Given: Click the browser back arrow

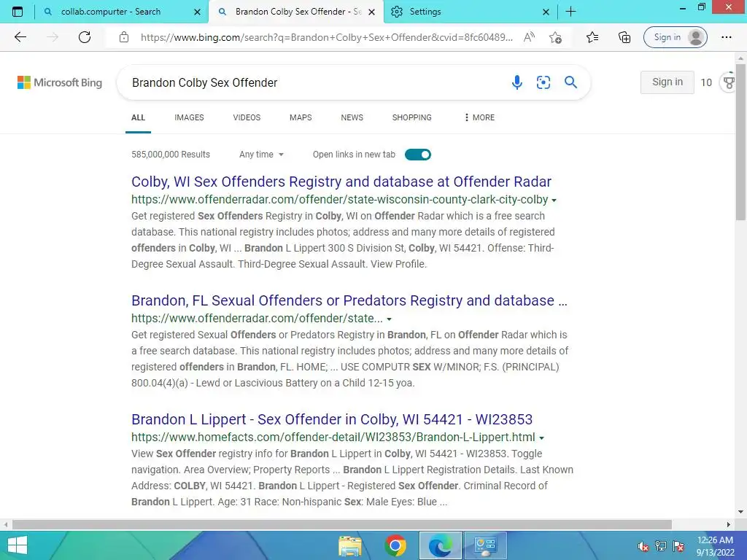Looking at the screenshot, I should click(x=20, y=37).
